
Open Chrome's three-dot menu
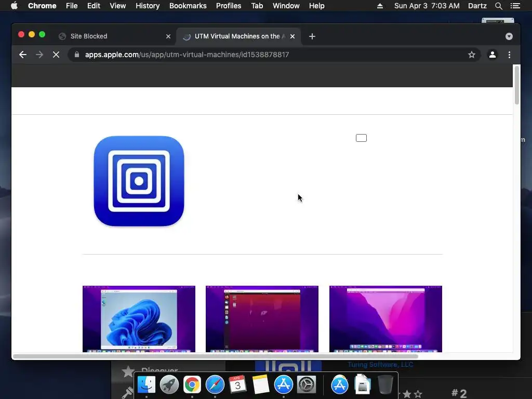pyautogui.click(x=509, y=55)
